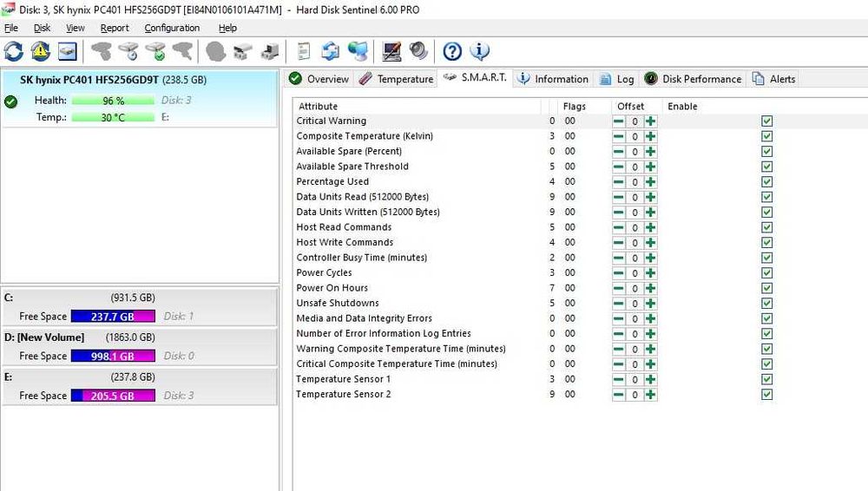Toggle Enable checkbox for Percentage Used
The height and width of the screenshot is (491, 868).
click(x=766, y=182)
